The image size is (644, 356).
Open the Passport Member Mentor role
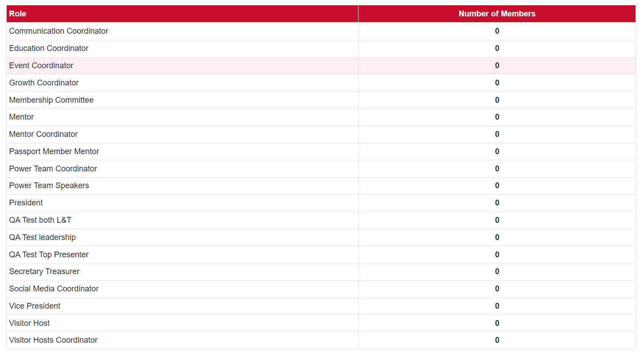click(54, 151)
